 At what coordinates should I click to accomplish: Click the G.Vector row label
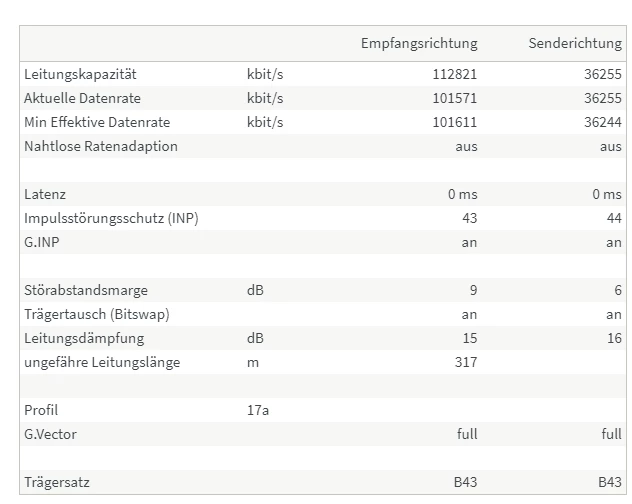coord(50,434)
